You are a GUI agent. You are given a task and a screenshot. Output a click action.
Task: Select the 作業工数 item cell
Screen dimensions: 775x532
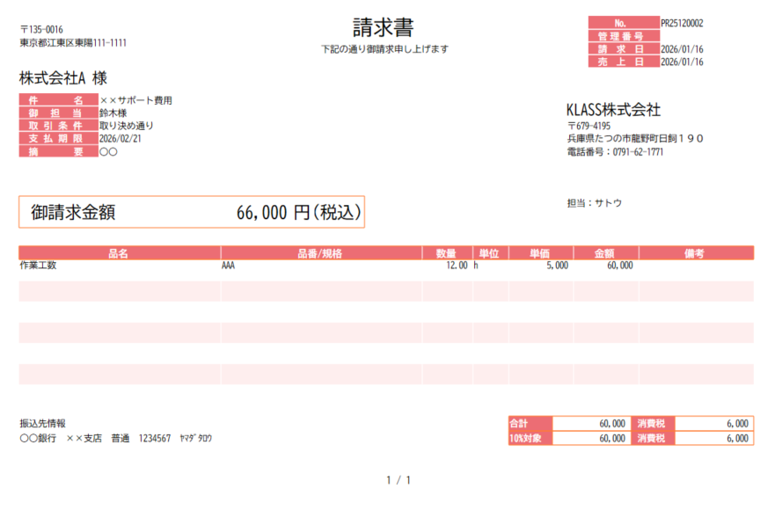click(38, 266)
